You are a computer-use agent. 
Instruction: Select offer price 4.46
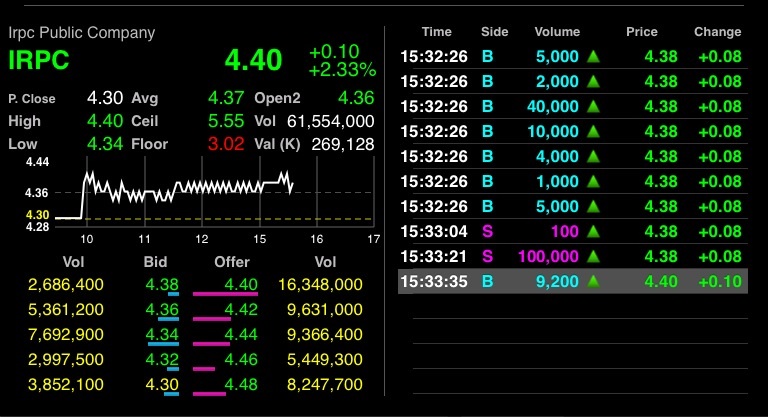pyautogui.click(x=241, y=360)
